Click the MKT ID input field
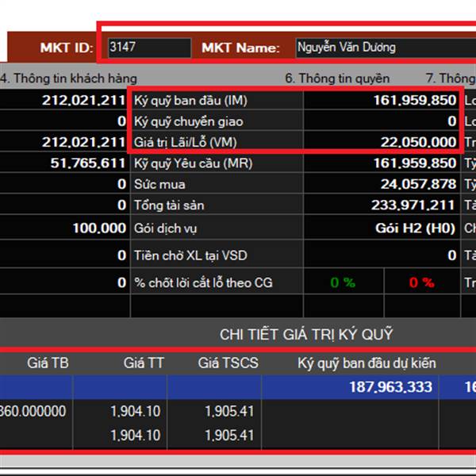The width and height of the screenshot is (476, 476). click(x=148, y=48)
